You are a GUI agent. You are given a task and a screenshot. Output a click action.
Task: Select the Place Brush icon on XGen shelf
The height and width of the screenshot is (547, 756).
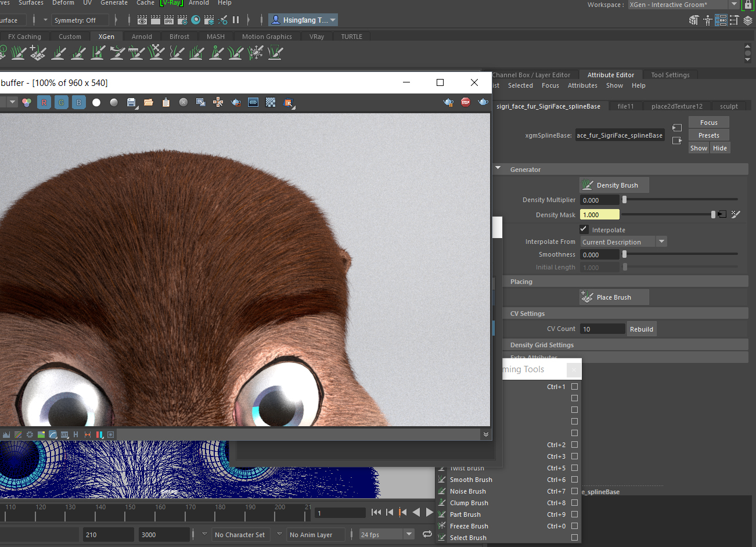pyautogui.click(x=37, y=53)
